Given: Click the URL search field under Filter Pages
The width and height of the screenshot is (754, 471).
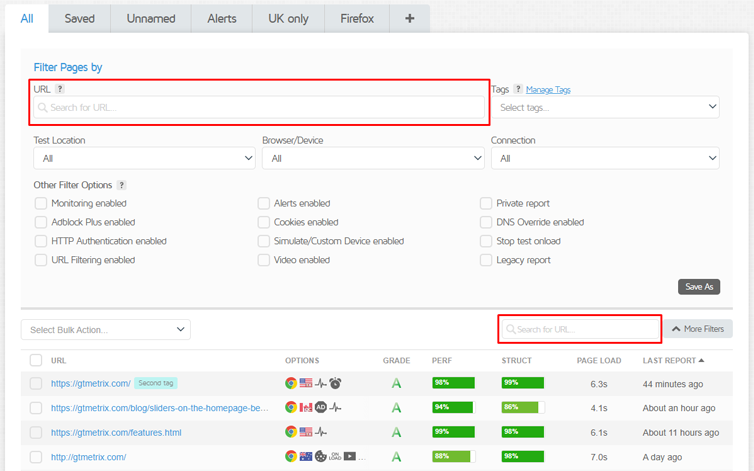Looking at the screenshot, I should click(x=260, y=108).
